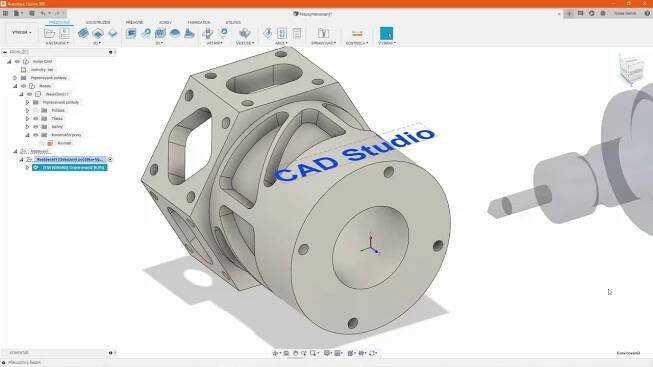Open the KONTROLA group menu
Viewport: 653px width, 367px height.
(357, 43)
